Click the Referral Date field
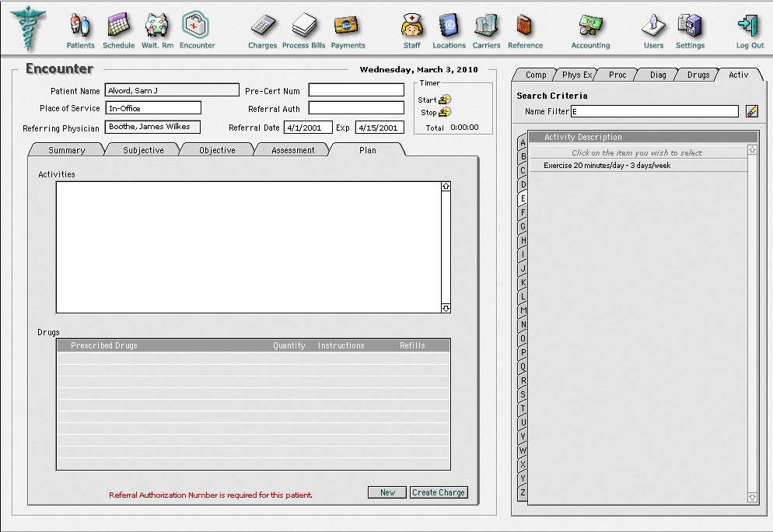This screenshot has height=532, width=773. click(308, 128)
